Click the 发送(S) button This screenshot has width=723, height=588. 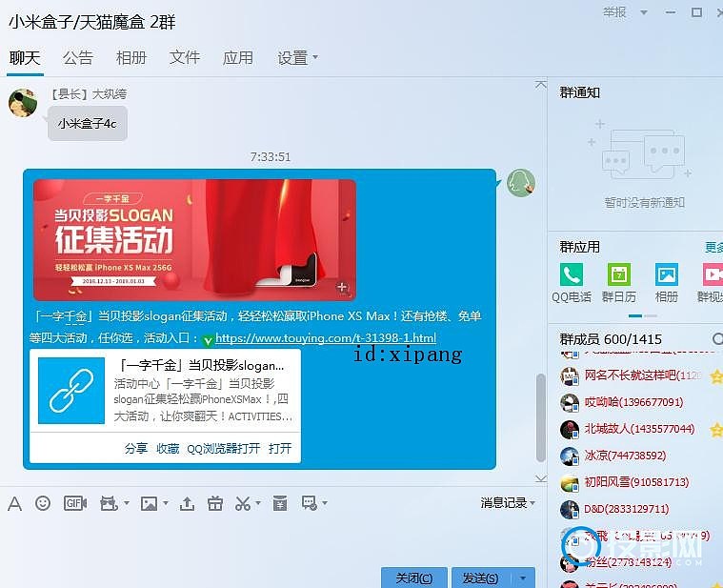click(481, 578)
